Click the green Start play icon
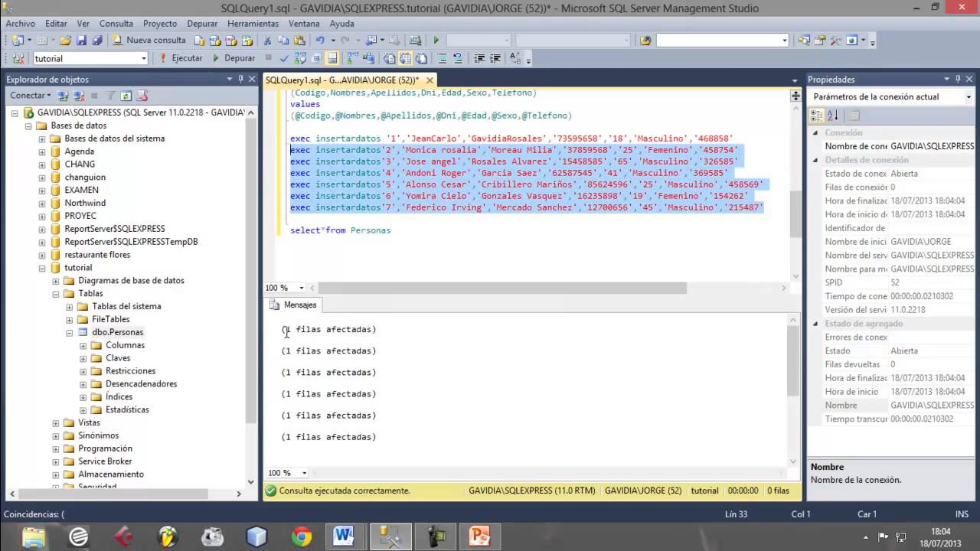 436,40
